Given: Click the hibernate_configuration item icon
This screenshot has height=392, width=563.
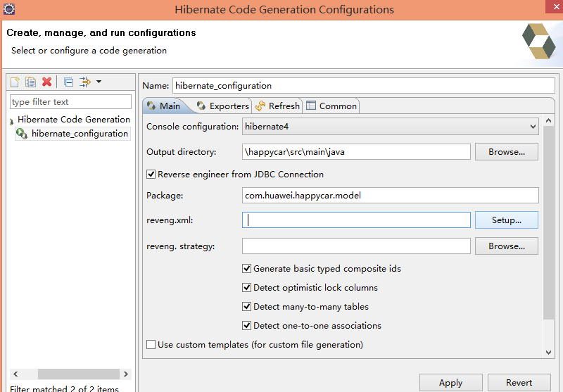Looking at the screenshot, I should pos(22,134).
